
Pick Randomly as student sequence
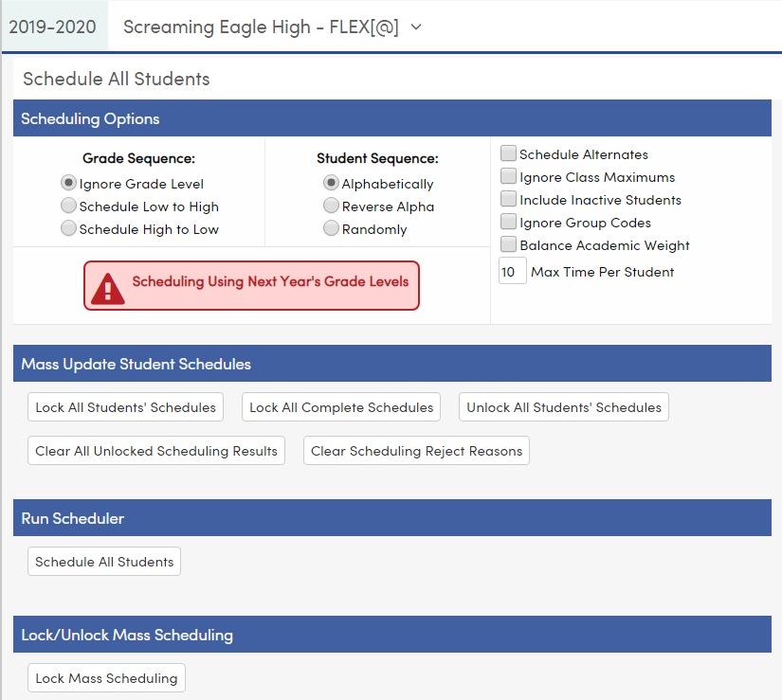click(x=330, y=228)
